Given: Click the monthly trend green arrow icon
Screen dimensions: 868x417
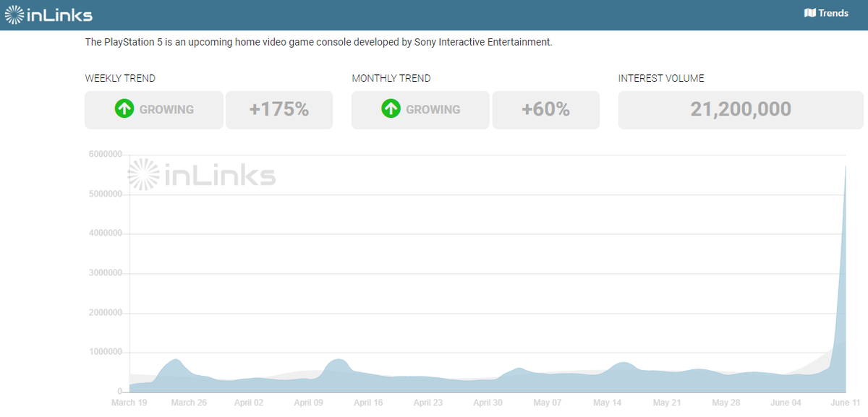Looking at the screenshot, I should coord(391,109).
